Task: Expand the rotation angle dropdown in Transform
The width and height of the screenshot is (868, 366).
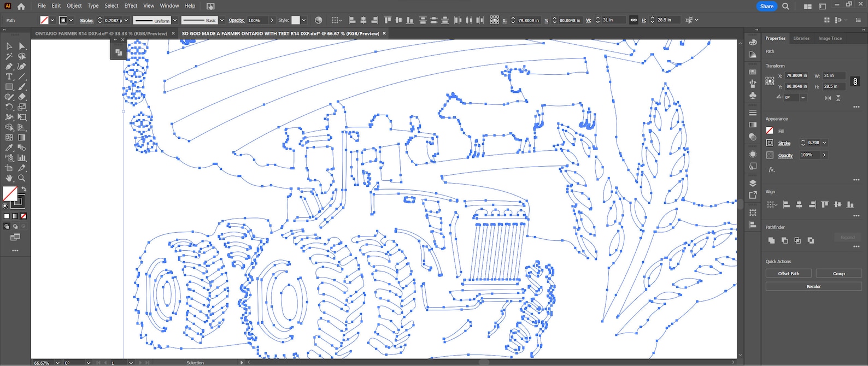Action: click(803, 98)
